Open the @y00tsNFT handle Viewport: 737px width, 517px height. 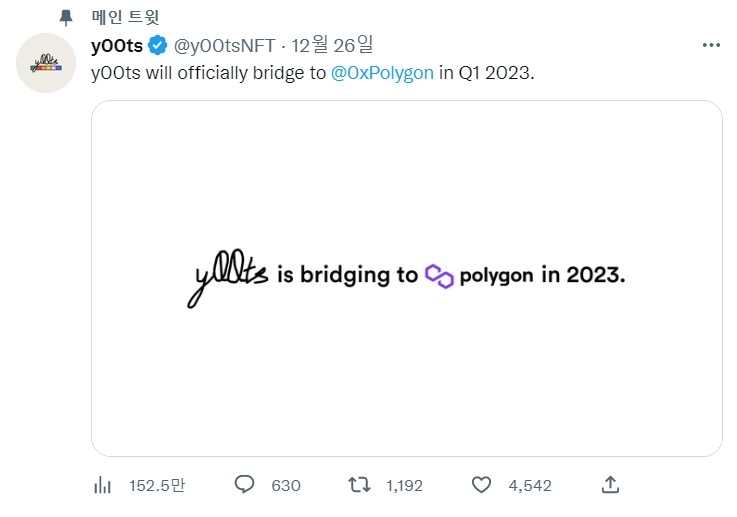pyautogui.click(x=224, y=46)
